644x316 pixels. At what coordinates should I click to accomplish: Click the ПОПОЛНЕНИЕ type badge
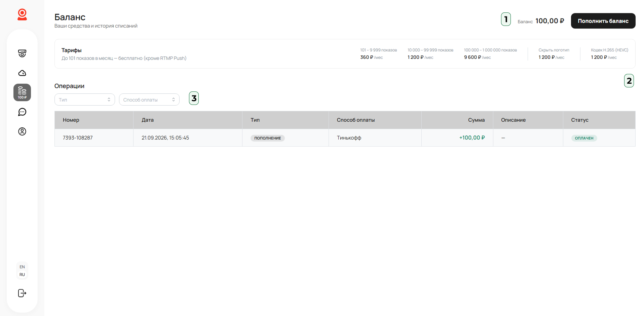pyautogui.click(x=268, y=138)
